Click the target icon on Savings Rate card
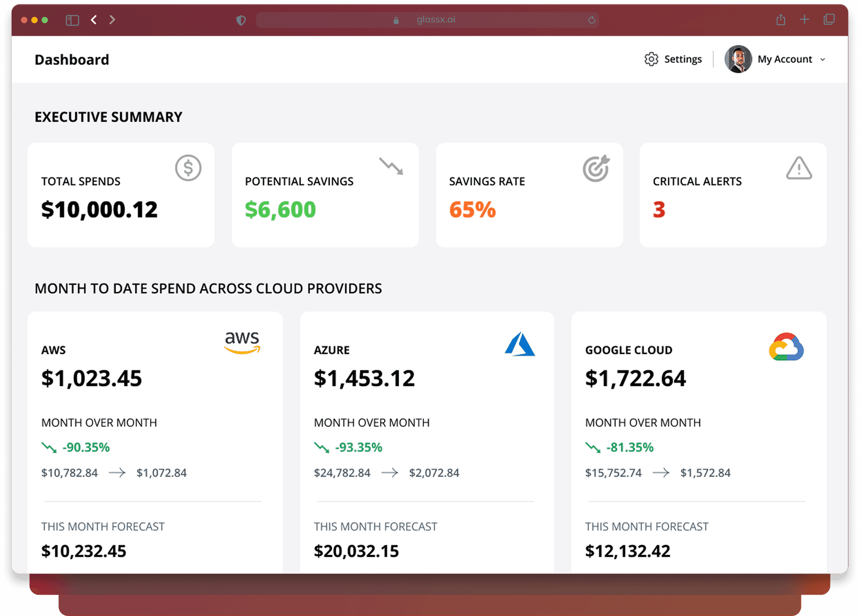860x616 pixels. coord(596,168)
